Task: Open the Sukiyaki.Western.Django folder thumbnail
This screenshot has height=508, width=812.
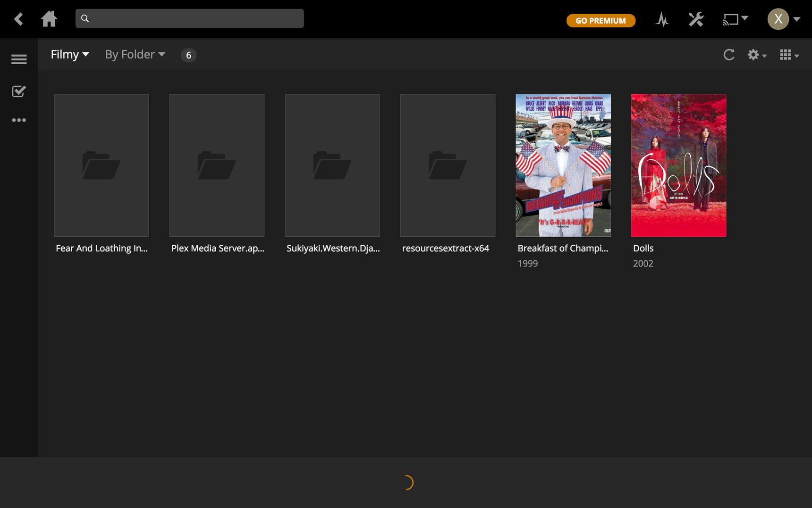Action: 332,165
